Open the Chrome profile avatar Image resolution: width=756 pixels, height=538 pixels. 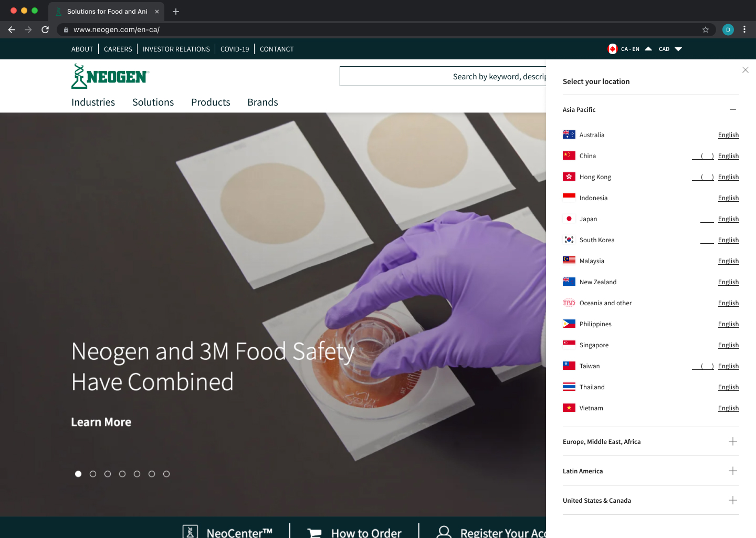(x=728, y=29)
